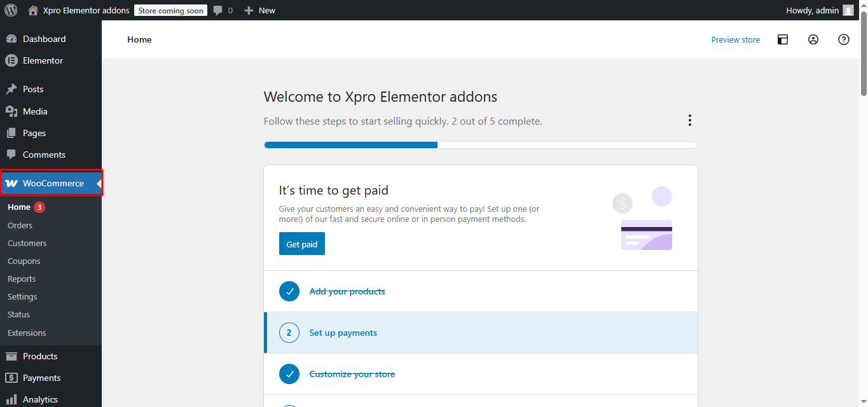Open the help question mark icon

pos(844,39)
